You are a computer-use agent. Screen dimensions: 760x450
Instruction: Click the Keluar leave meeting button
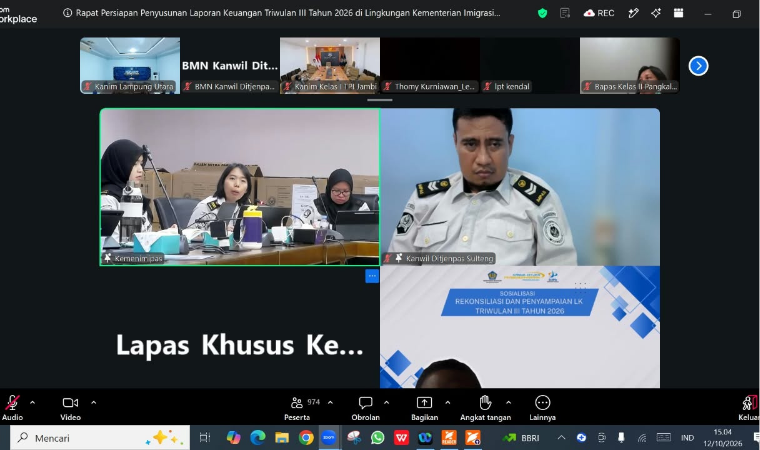[749, 408]
